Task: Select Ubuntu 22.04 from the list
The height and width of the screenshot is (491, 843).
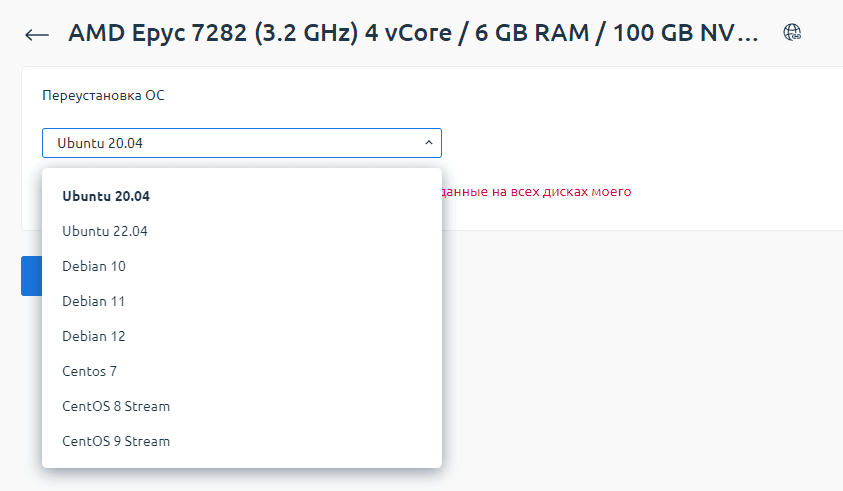Action: click(x=105, y=231)
